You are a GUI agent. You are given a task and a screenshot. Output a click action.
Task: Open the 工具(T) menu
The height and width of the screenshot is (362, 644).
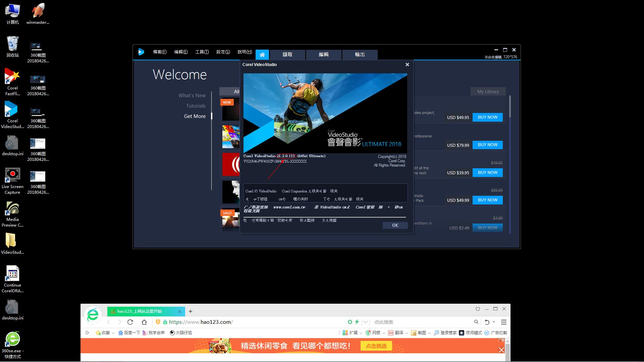(x=202, y=52)
